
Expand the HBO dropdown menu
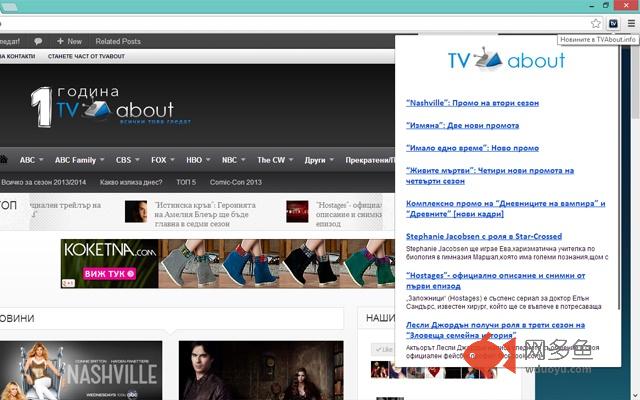(198, 160)
